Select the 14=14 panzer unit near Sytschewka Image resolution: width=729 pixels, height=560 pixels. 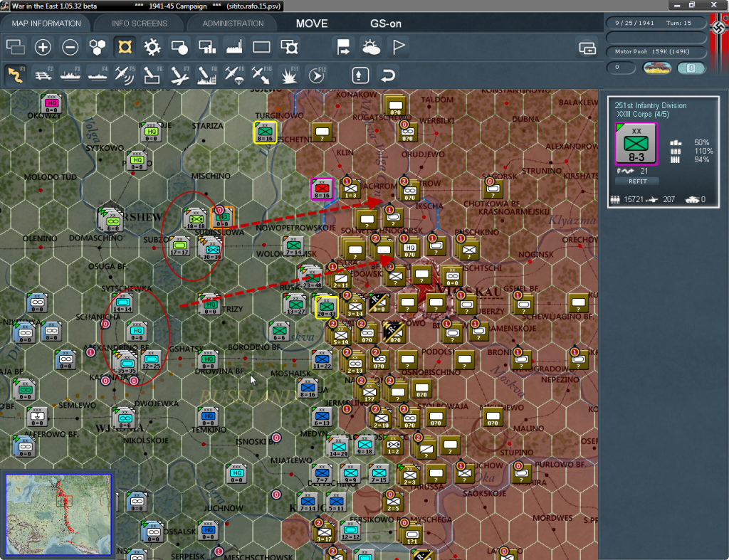click(122, 303)
